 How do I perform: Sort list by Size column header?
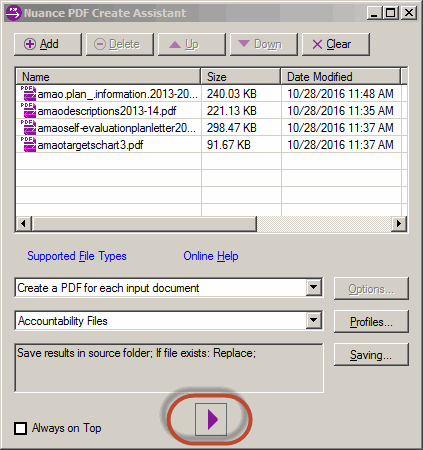pyautogui.click(x=241, y=77)
